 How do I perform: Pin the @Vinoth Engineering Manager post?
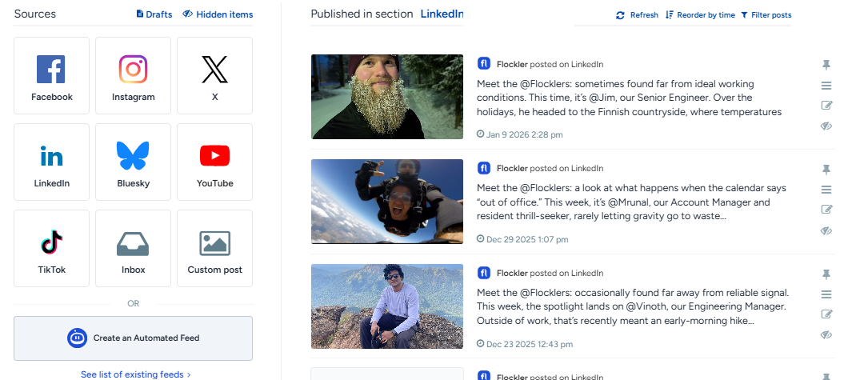[826, 274]
